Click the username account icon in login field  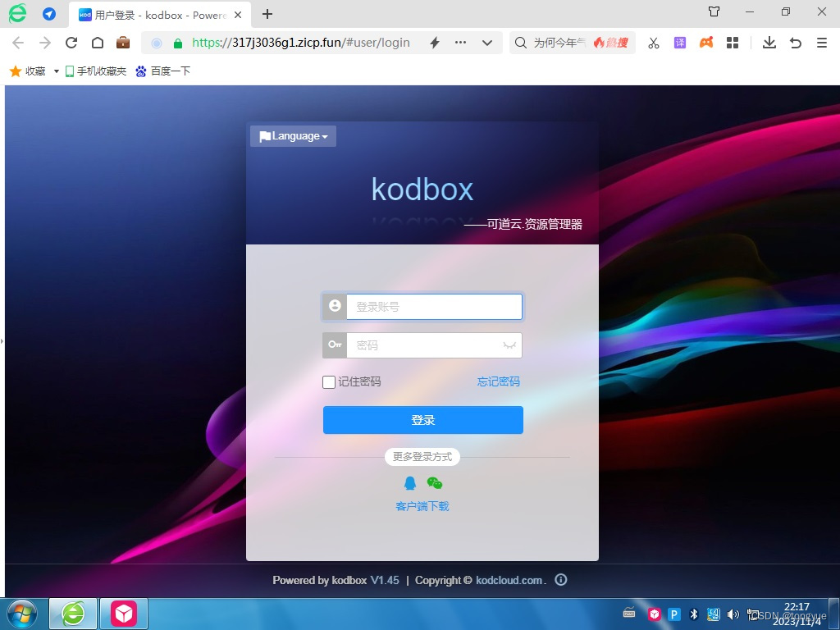point(335,306)
